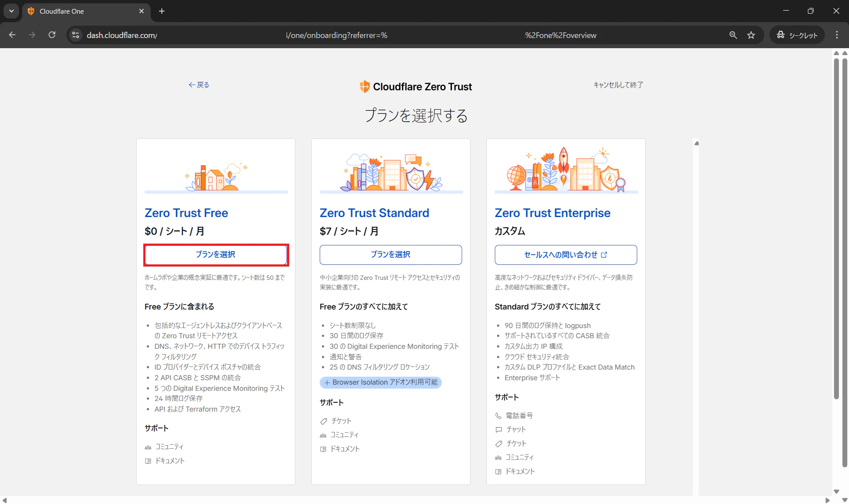This screenshot has width=849, height=504.
Task: Click the $0 / シート / 月 price text
Action: [x=174, y=231]
